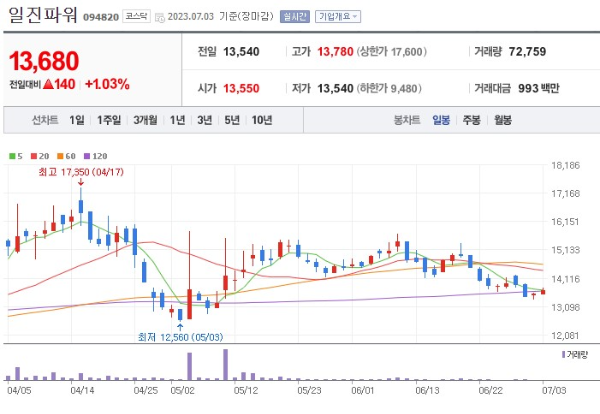Click the 06/01 date axis label
The image size is (600, 414).
[x=362, y=390]
